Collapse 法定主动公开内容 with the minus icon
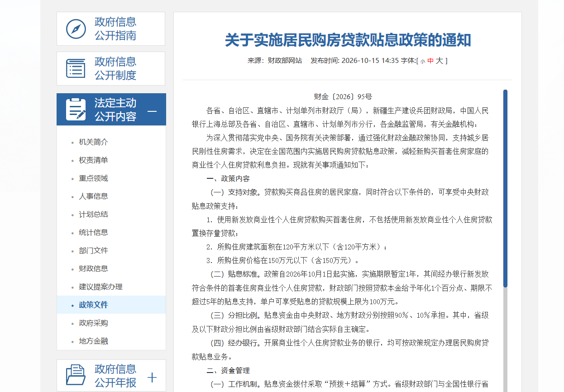The image size is (564, 392). click(x=152, y=111)
